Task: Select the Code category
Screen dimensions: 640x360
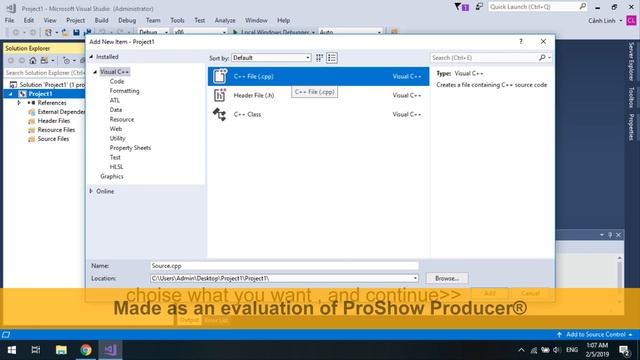Action: pyautogui.click(x=117, y=81)
